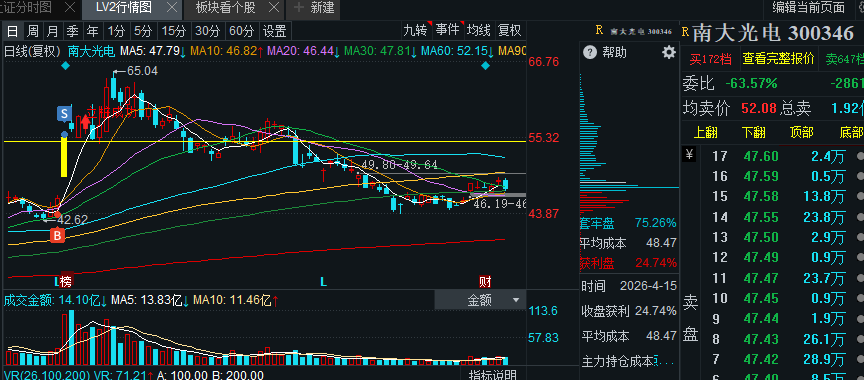Click the + 新建 new tab button
Viewport: 864px width, 380px height.
[x=315, y=8]
